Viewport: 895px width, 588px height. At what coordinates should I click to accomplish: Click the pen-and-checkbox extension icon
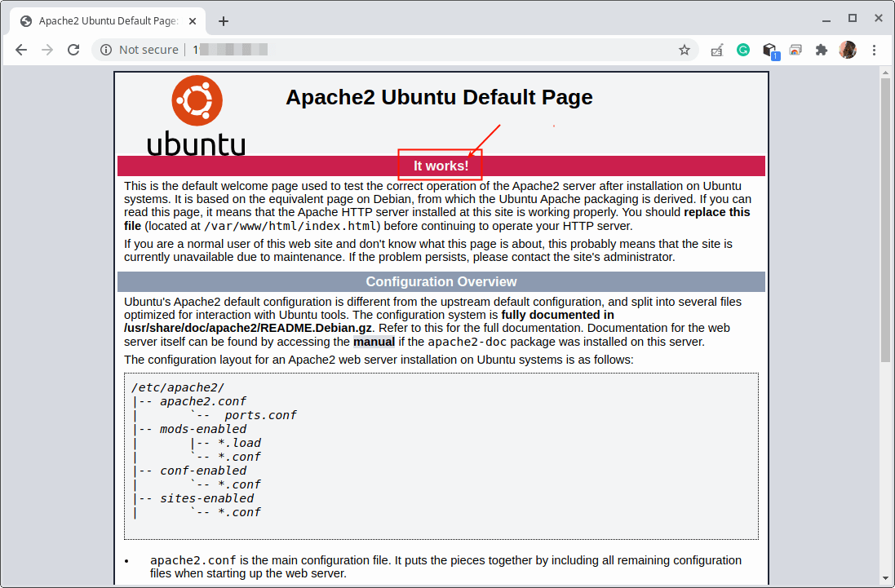point(717,50)
